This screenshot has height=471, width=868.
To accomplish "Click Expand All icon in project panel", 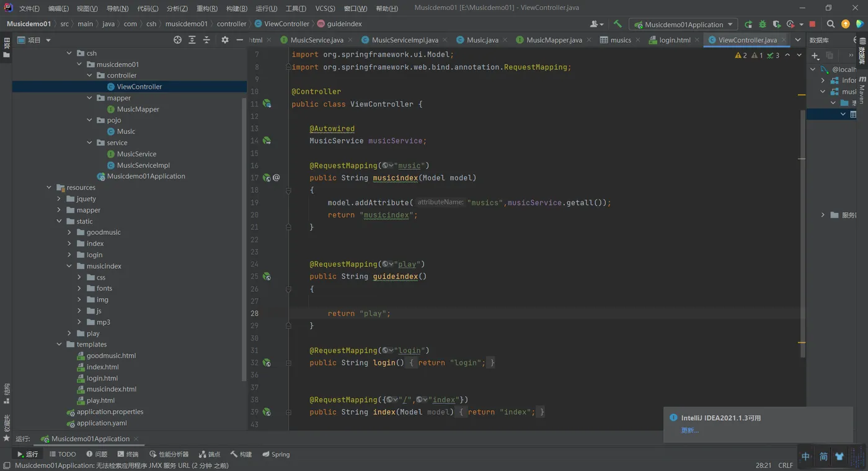I will (x=192, y=40).
